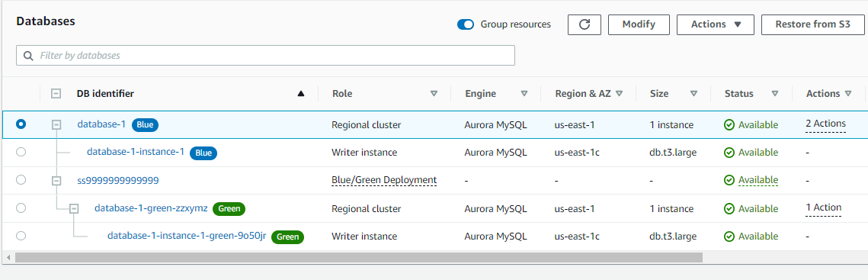Click the Region & AZ sort triangle
This screenshot has height=280, width=868.
tap(619, 94)
